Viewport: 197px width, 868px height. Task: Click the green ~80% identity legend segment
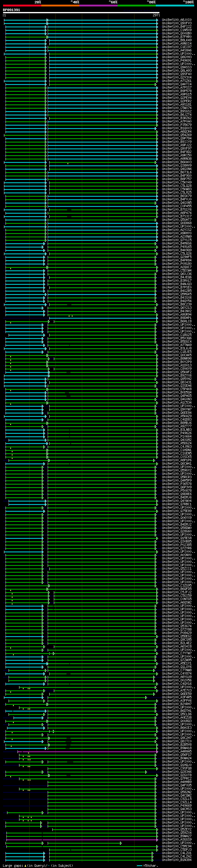[x=137, y=6]
